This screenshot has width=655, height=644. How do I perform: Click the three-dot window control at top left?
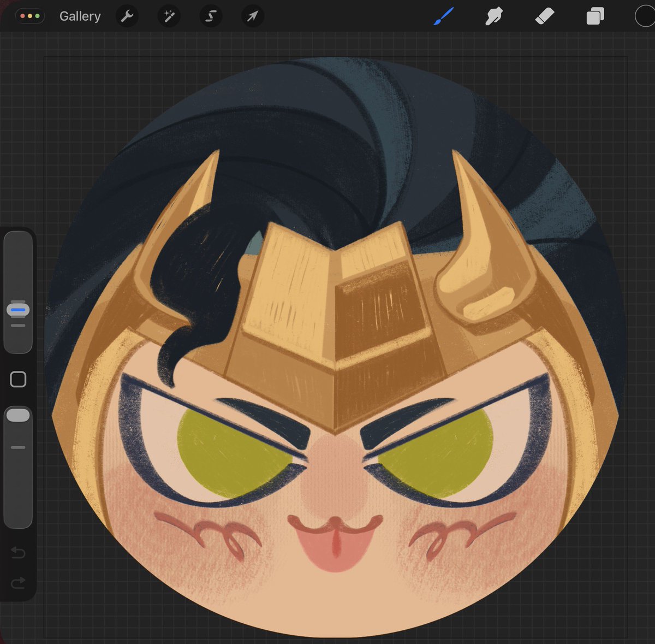click(x=29, y=16)
